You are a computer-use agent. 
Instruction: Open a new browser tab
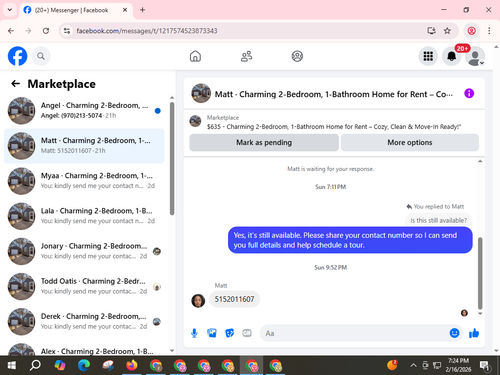[x=142, y=10]
